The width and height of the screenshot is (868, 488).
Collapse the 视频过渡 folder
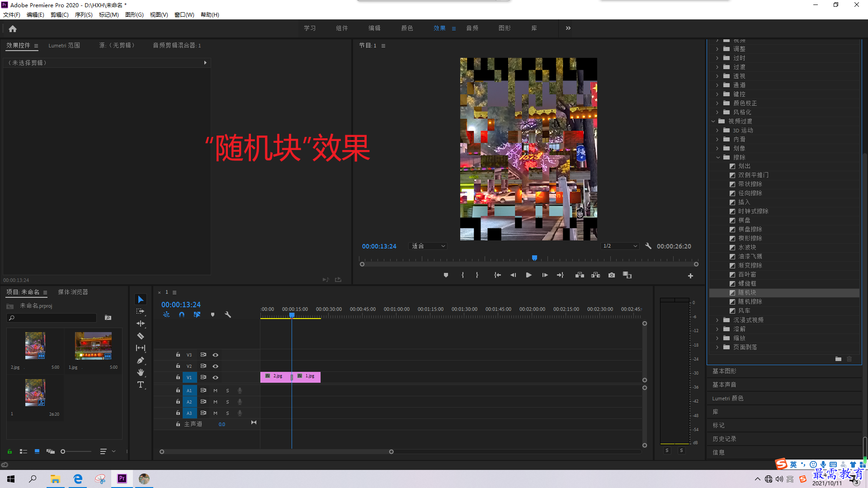click(713, 121)
